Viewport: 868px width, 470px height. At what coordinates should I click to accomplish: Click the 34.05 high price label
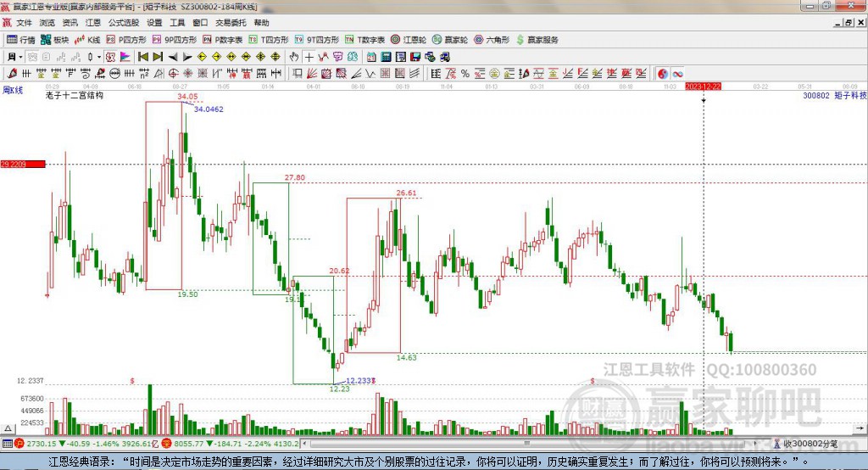coord(187,97)
